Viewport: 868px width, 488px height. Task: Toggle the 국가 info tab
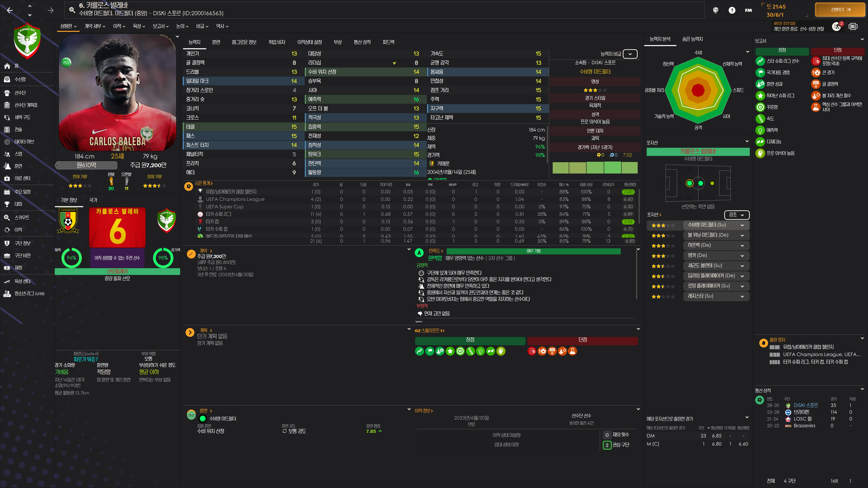click(x=93, y=200)
